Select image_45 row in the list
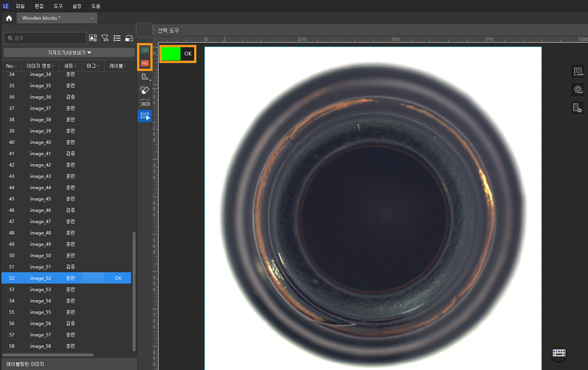The width and height of the screenshot is (588, 370). click(x=66, y=199)
